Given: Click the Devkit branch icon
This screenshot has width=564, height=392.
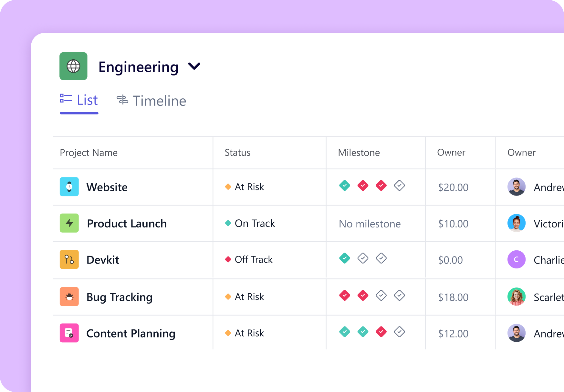Looking at the screenshot, I should [x=69, y=259].
